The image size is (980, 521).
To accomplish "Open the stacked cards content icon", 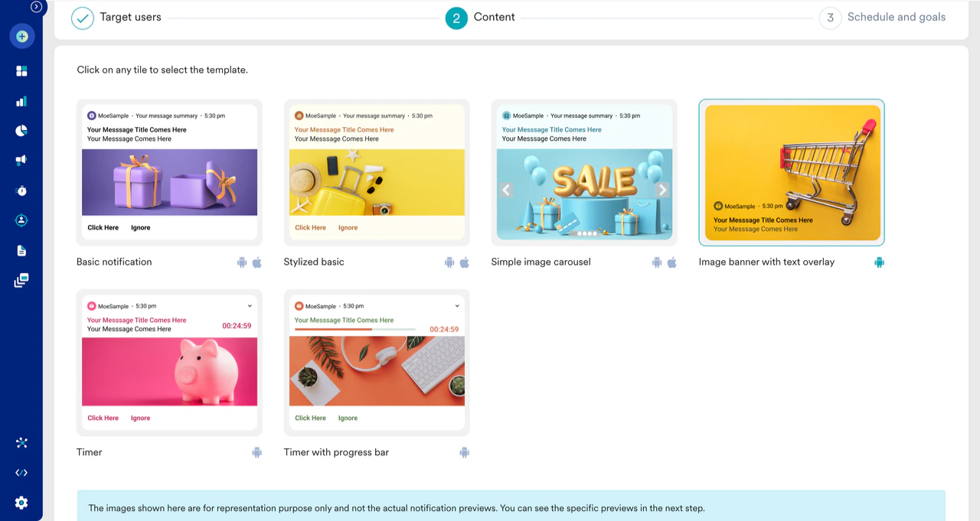I will 21,281.
